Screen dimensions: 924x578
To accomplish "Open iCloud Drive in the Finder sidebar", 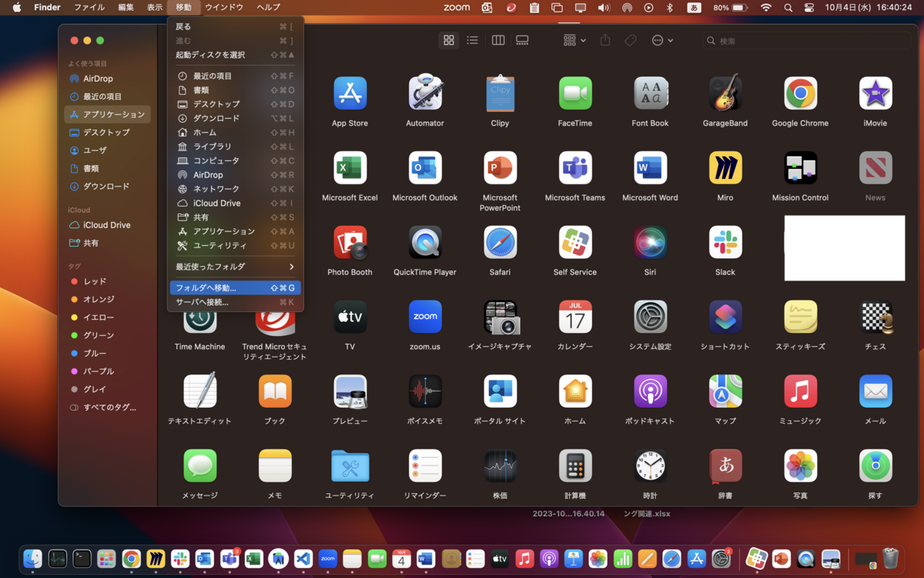I will (107, 225).
